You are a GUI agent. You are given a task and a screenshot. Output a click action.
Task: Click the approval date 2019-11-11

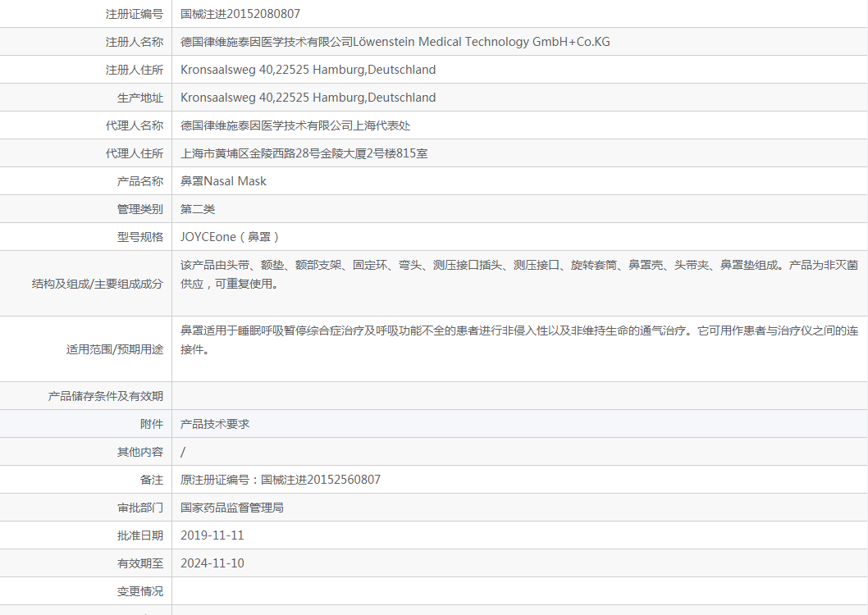coord(212,535)
